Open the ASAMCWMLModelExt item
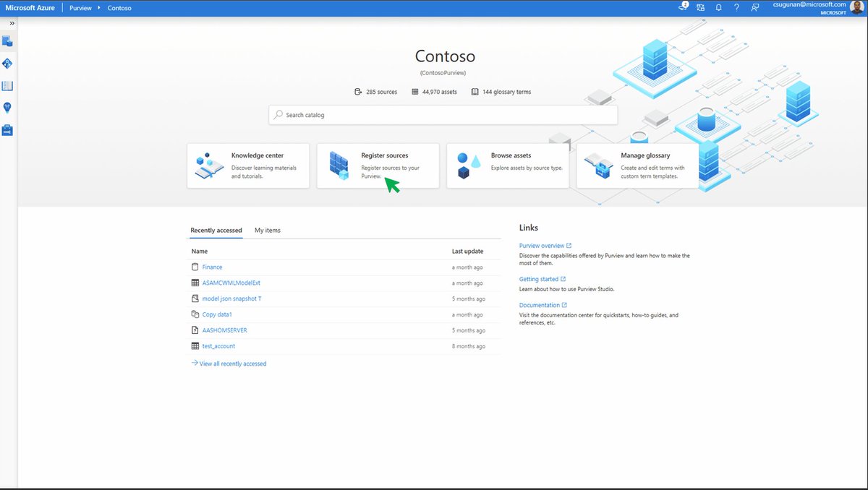Viewport: 868px width, 490px height. click(231, 283)
